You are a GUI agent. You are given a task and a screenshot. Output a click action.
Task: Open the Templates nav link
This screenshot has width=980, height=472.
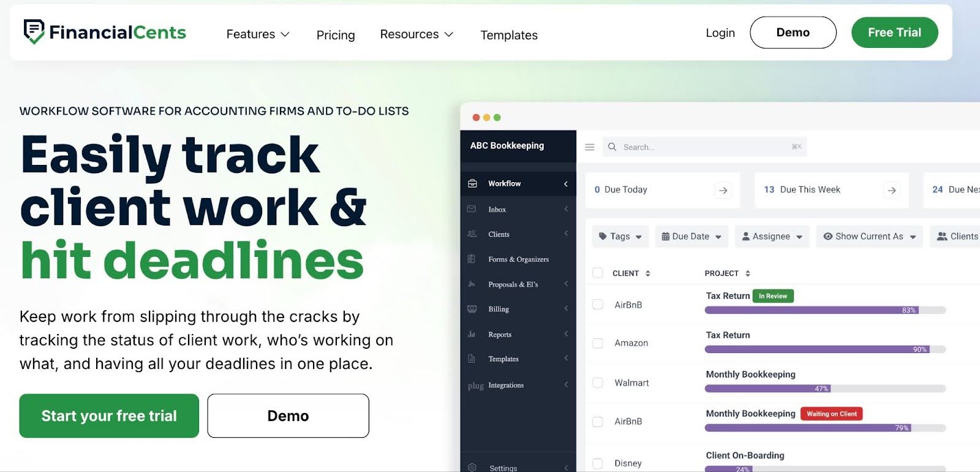[x=509, y=35]
